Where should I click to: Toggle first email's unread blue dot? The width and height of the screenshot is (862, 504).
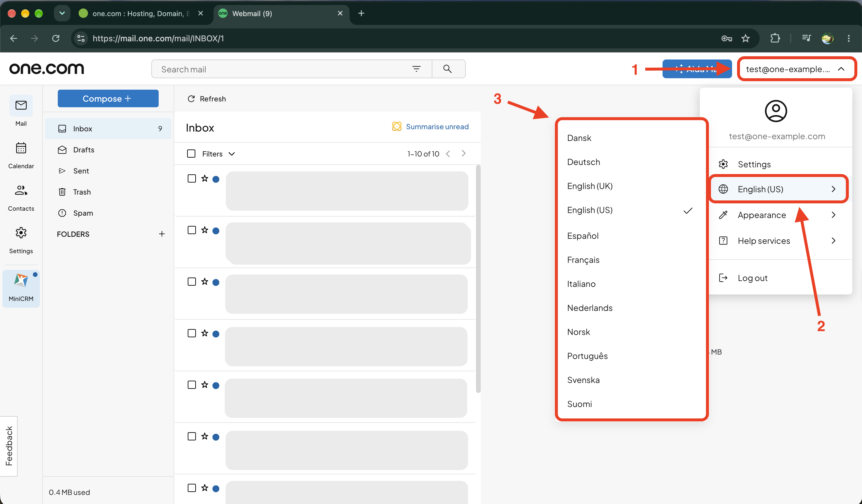coord(216,179)
